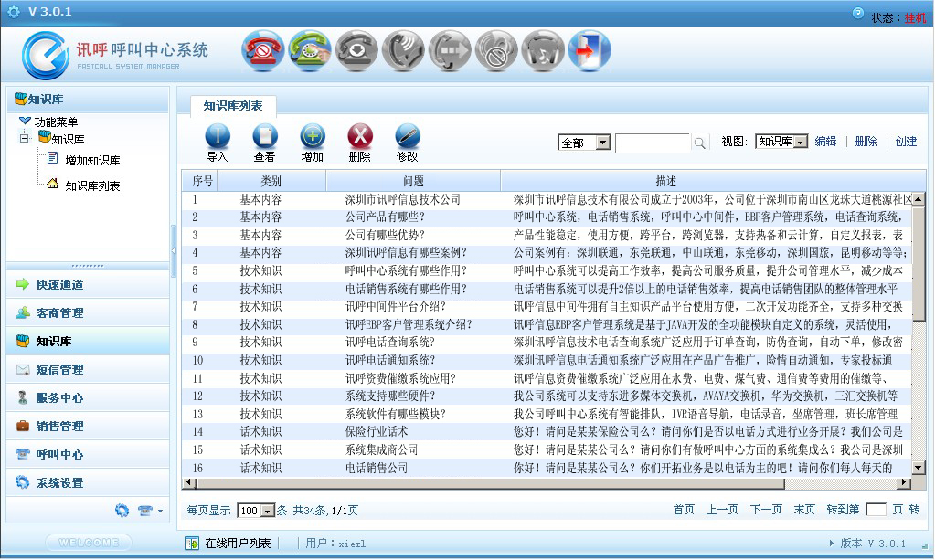This screenshot has width=935, height=560.
Task: Click the 创建 view link
Action: coord(906,142)
